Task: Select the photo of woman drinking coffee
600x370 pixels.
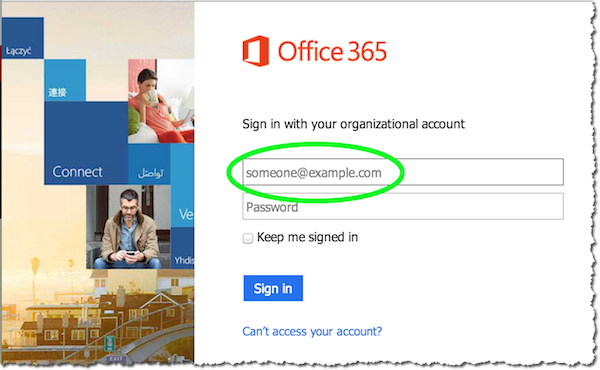Action: click(x=161, y=101)
